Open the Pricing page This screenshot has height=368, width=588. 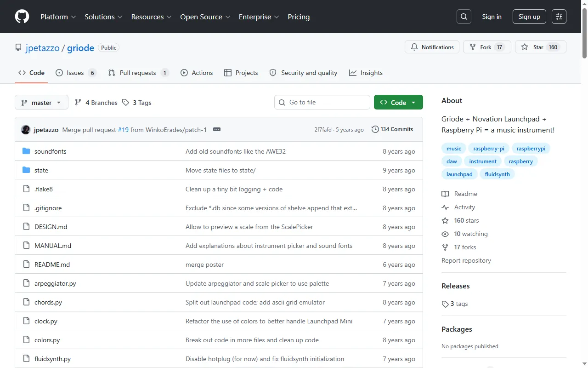[299, 17]
